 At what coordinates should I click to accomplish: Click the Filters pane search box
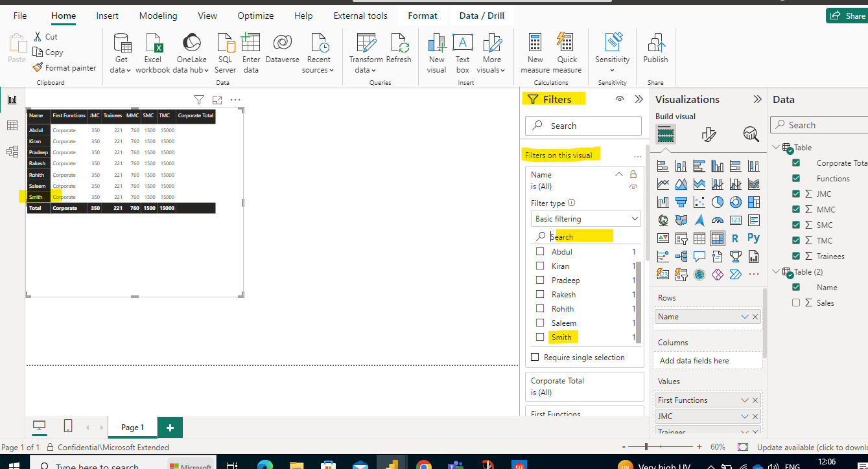pos(583,126)
